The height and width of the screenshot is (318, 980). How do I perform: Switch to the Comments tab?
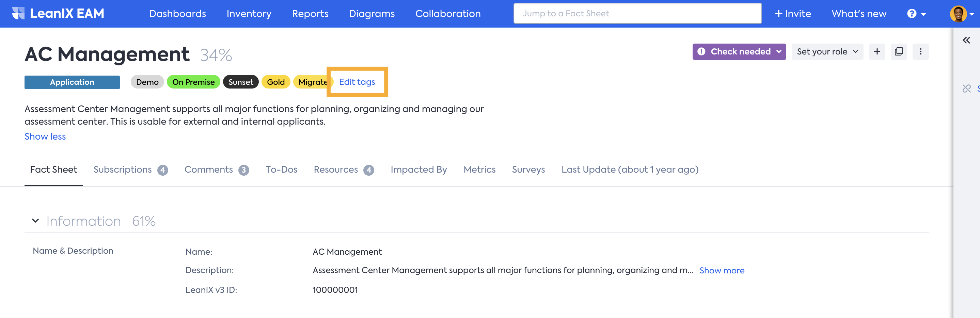(x=217, y=170)
